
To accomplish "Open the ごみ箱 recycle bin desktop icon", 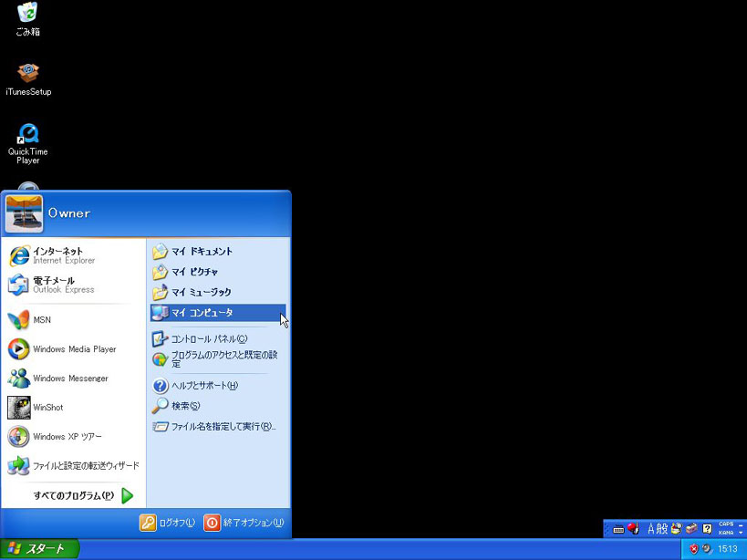I will (x=27, y=19).
